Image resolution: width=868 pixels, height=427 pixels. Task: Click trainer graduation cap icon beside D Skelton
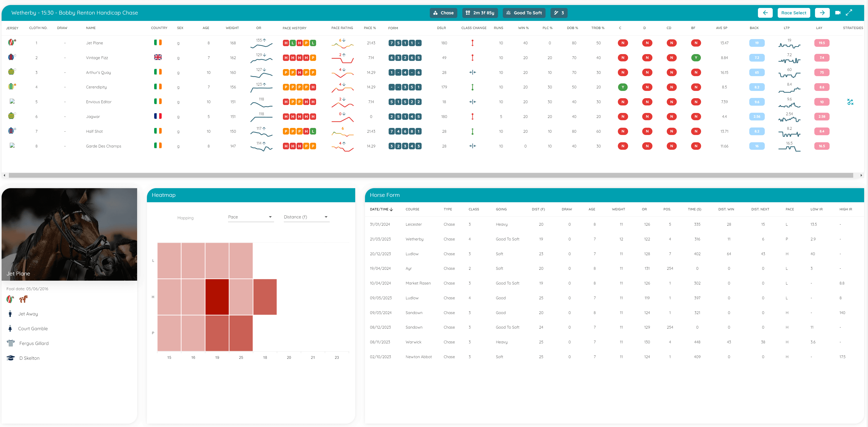point(11,358)
